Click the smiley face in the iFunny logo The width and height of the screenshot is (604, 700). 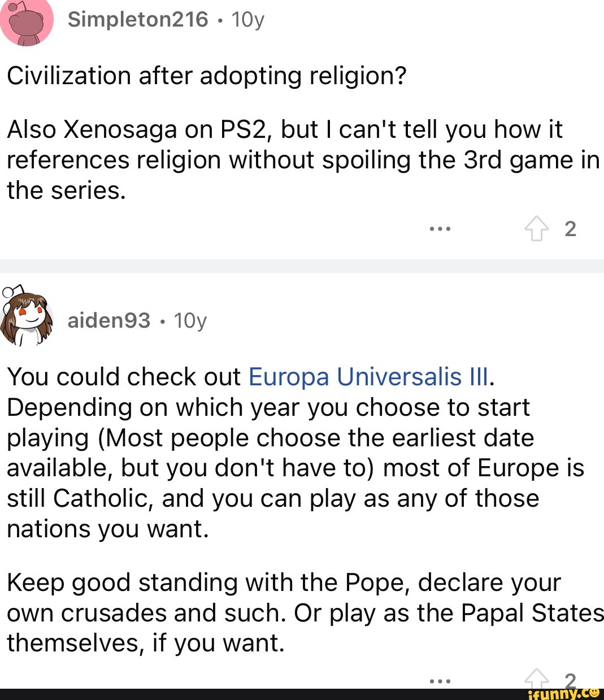(x=593, y=693)
